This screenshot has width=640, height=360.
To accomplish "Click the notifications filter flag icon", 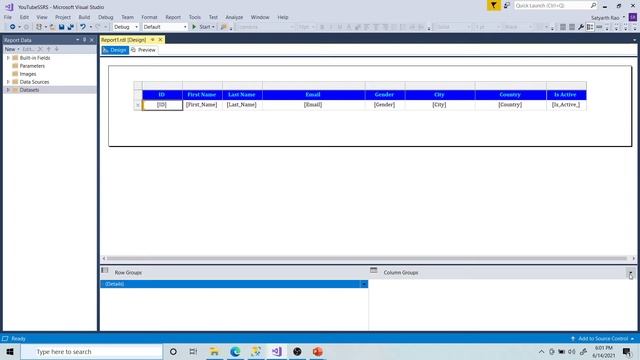I will pos(493,5).
